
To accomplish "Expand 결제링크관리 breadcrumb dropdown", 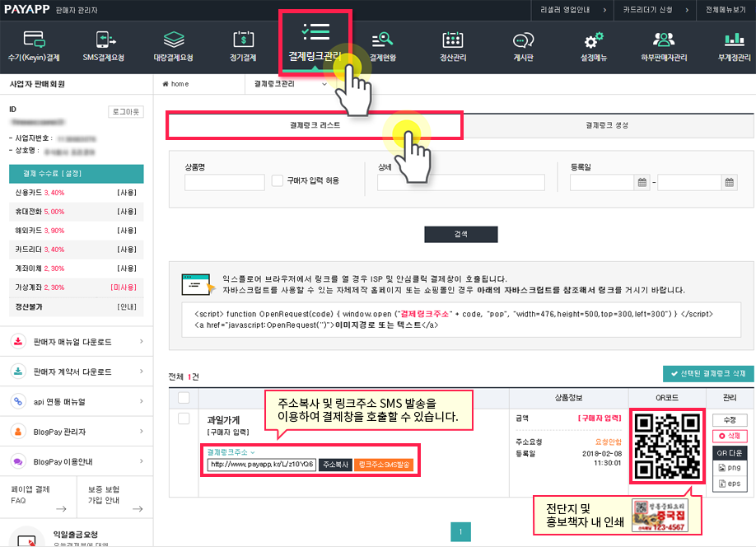I will [324, 84].
